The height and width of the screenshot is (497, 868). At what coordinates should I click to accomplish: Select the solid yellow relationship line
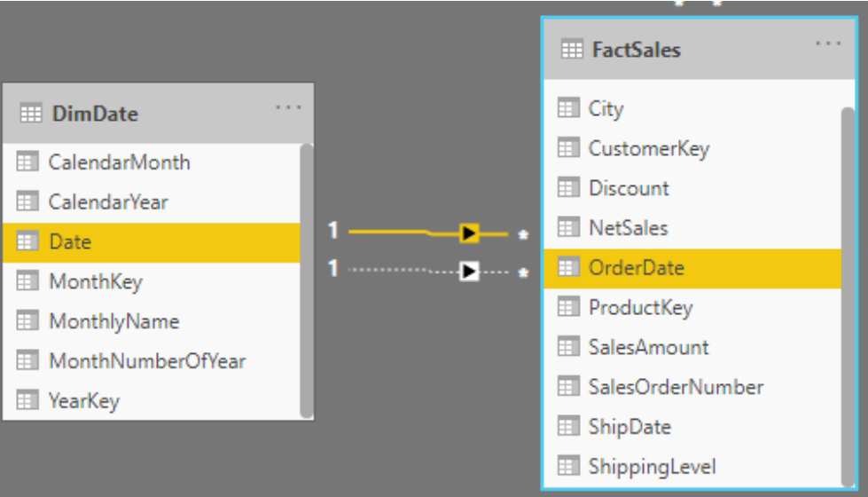point(390,232)
